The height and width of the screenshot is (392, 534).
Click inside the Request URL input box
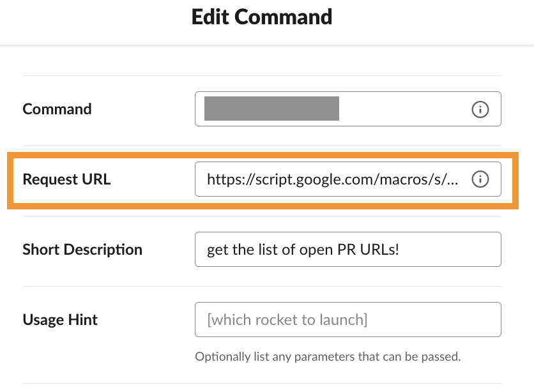(332, 179)
